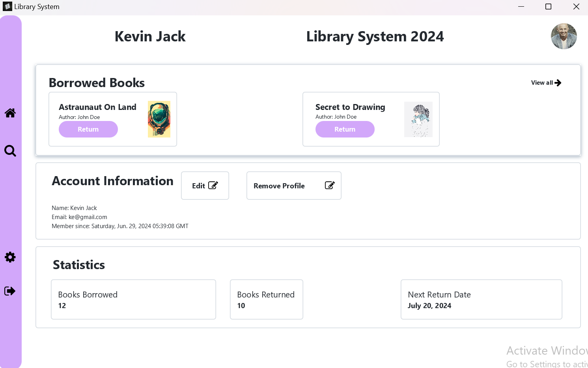Open View all borrowed books link
Screen dimensions: 588x368
[x=546, y=83]
